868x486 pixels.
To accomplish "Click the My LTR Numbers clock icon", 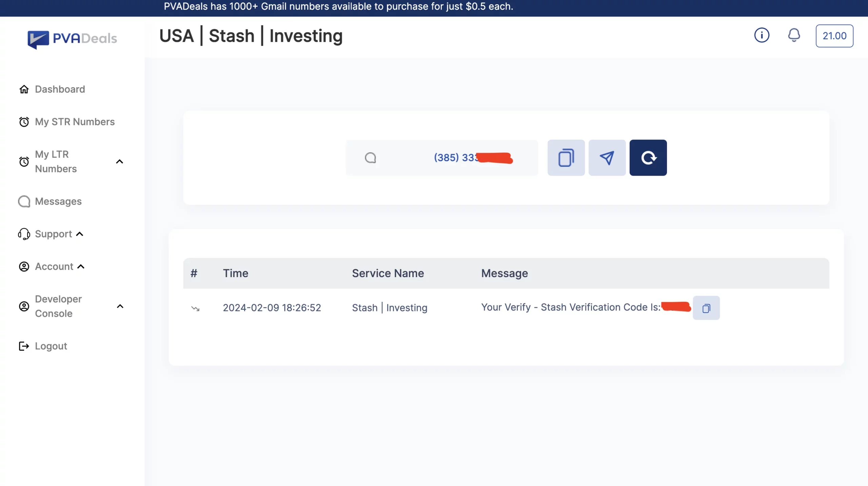I will click(24, 161).
